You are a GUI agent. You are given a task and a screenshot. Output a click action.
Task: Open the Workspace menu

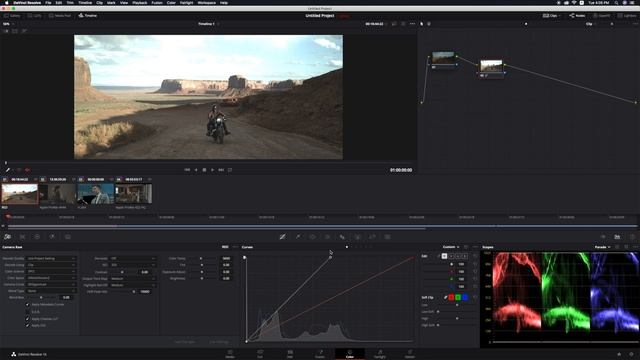point(207,2)
